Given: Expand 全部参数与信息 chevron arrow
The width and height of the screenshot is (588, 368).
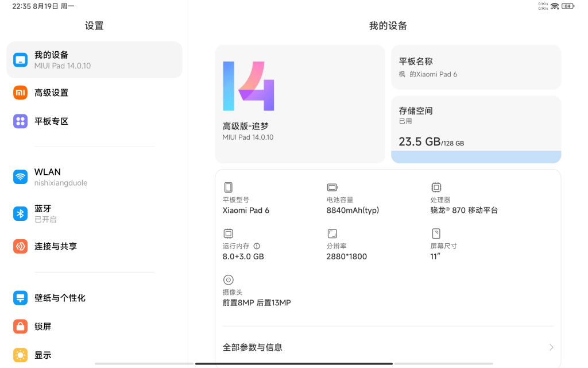Looking at the screenshot, I should coord(551,347).
